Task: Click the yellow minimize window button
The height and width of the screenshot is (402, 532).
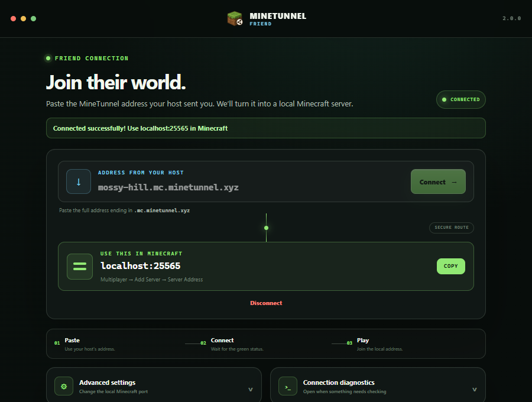Action: pos(24,19)
